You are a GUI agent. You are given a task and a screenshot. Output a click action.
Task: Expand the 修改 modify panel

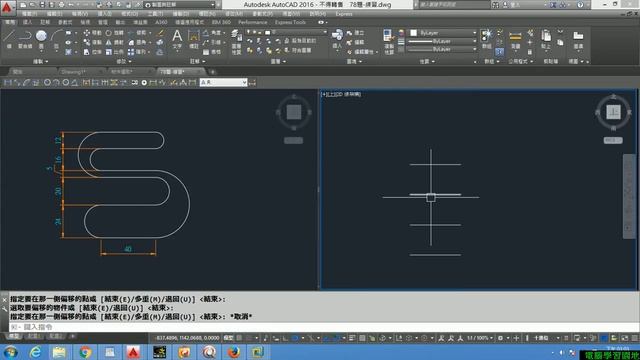coord(124,62)
